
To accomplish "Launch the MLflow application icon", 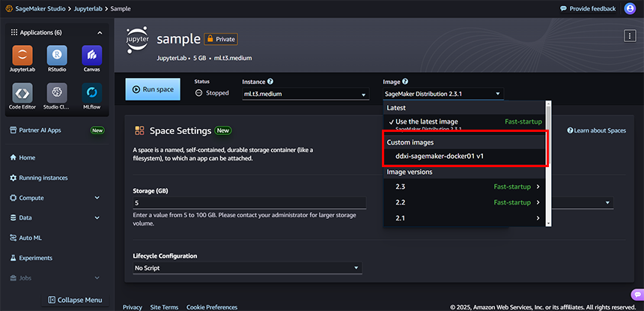I will [92, 93].
